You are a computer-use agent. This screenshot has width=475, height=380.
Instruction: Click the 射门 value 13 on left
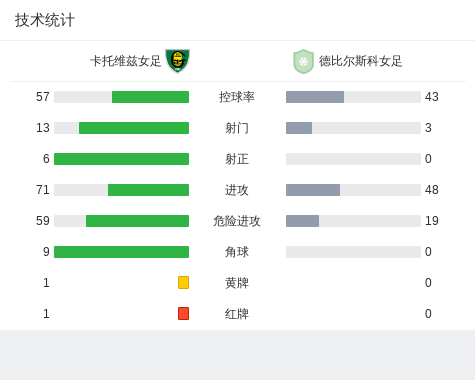43,128
